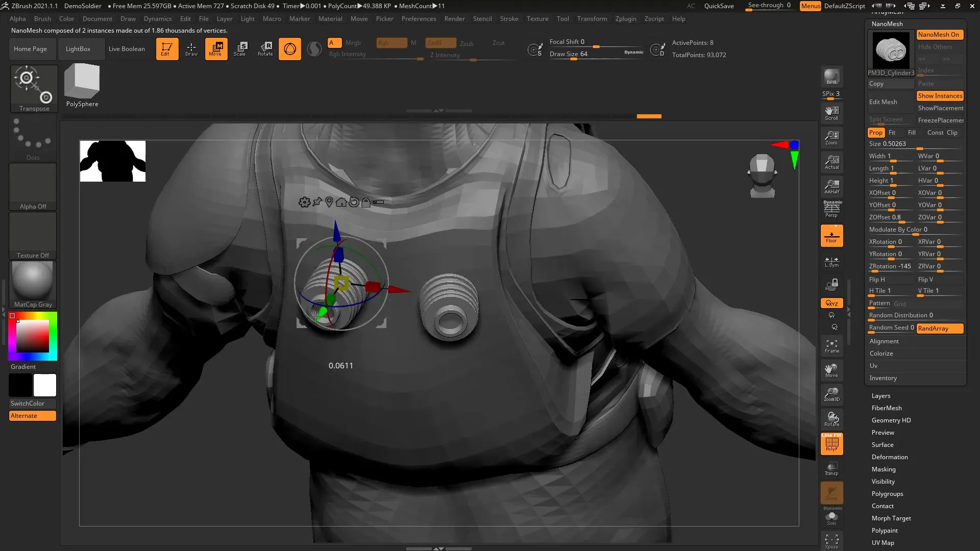Click the Scroll canvas icon
This screenshot has height=551, width=980.
pos(831,113)
